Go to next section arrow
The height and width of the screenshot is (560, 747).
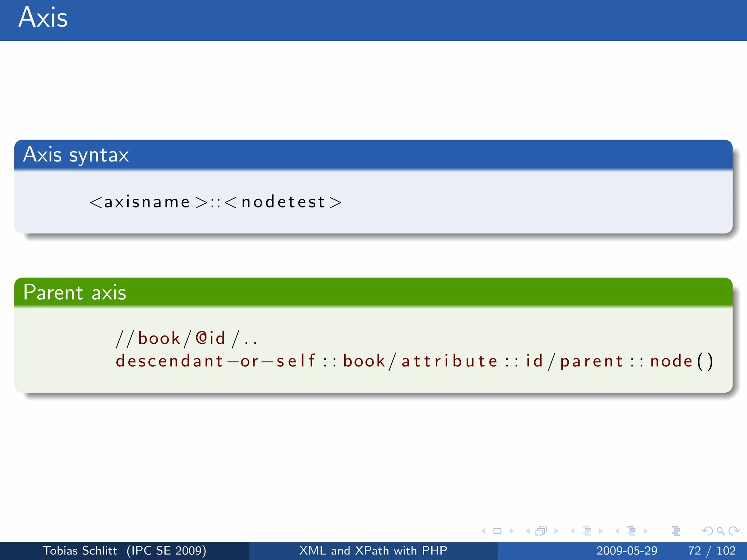[x=646, y=531]
